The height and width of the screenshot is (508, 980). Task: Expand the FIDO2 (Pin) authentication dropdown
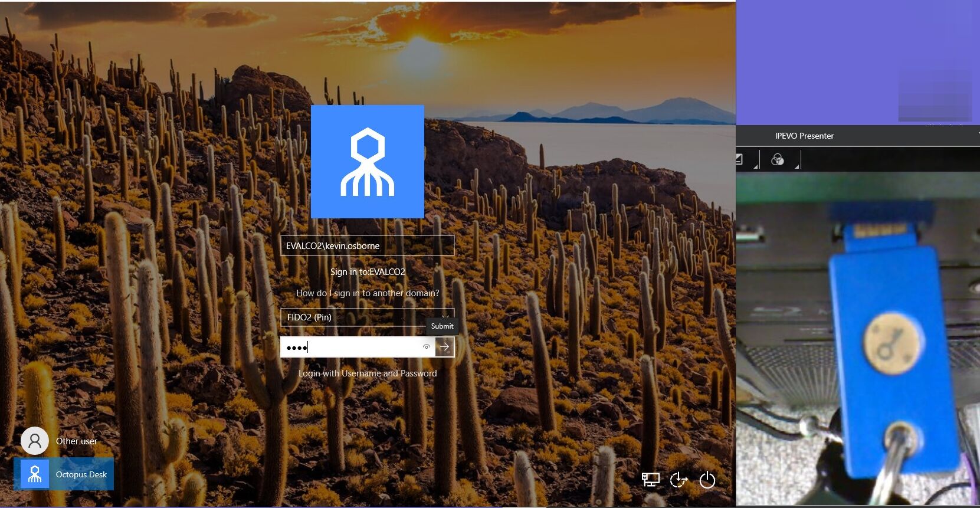367,317
